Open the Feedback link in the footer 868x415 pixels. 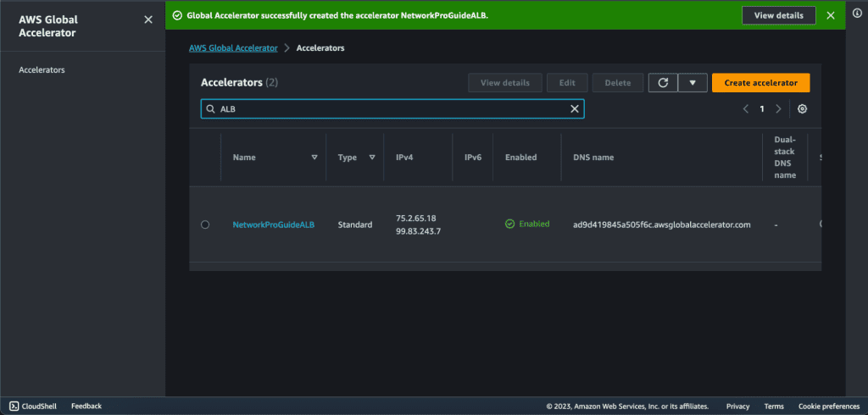tap(86, 407)
